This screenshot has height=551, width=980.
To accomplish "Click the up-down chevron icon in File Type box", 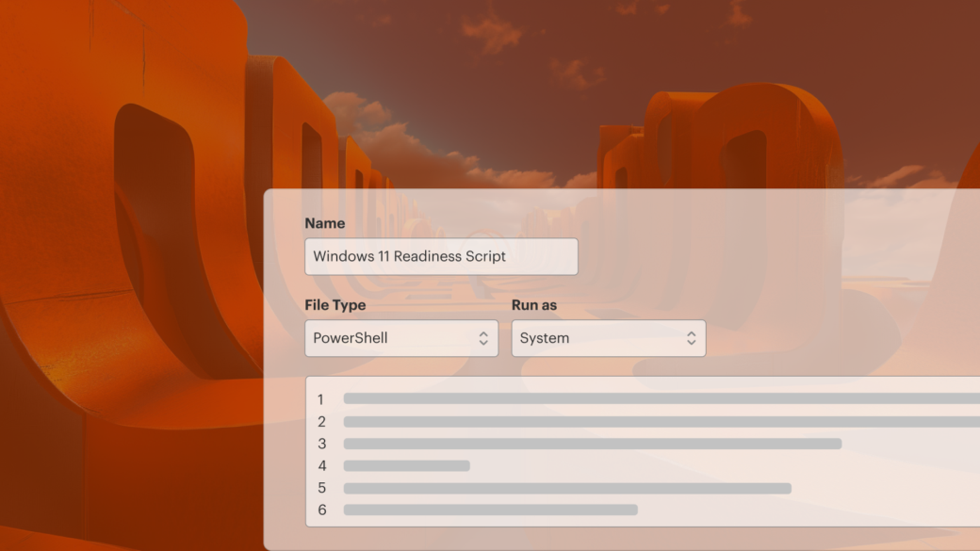I will (x=483, y=338).
